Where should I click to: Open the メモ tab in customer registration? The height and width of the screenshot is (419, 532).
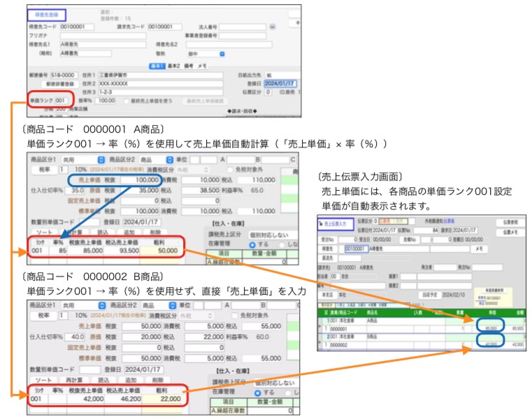(x=201, y=66)
